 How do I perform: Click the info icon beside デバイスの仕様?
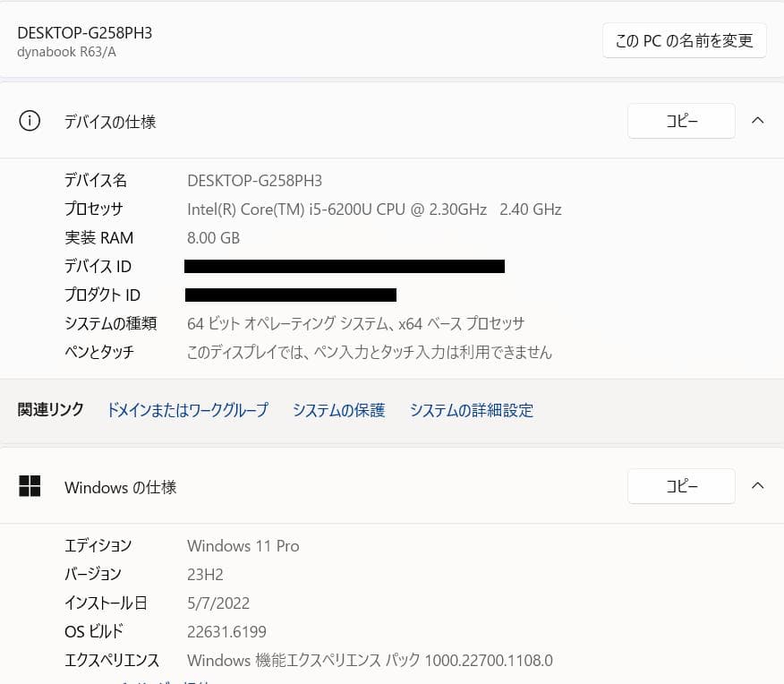(x=30, y=121)
